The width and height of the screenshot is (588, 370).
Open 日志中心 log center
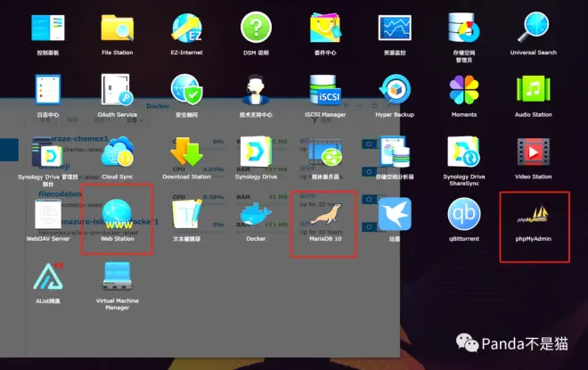pyautogui.click(x=48, y=90)
